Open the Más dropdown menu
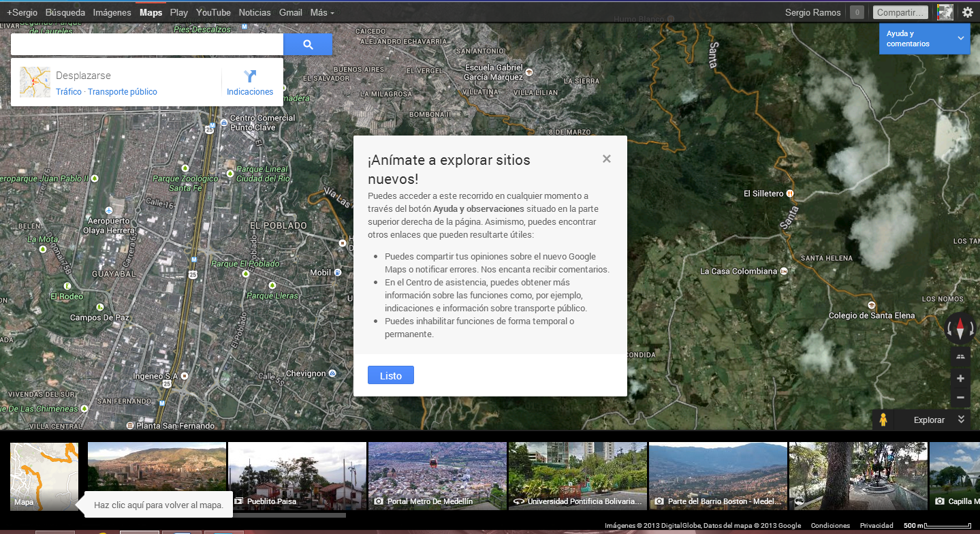The height and width of the screenshot is (534, 980). (321, 12)
